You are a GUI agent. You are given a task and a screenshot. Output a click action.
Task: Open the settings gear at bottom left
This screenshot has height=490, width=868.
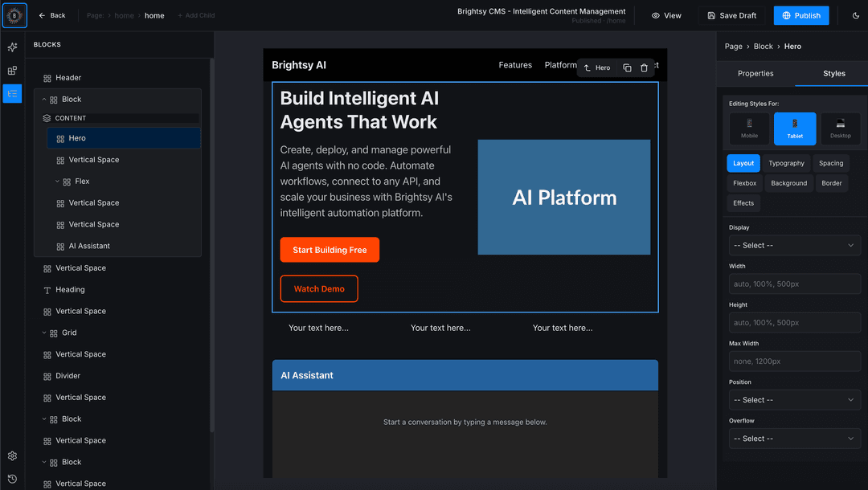[x=12, y=455]
